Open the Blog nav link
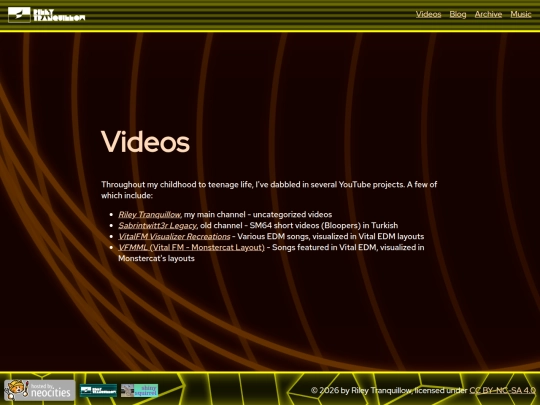Viewport: 540px width, 405px height. pos(458,14)
